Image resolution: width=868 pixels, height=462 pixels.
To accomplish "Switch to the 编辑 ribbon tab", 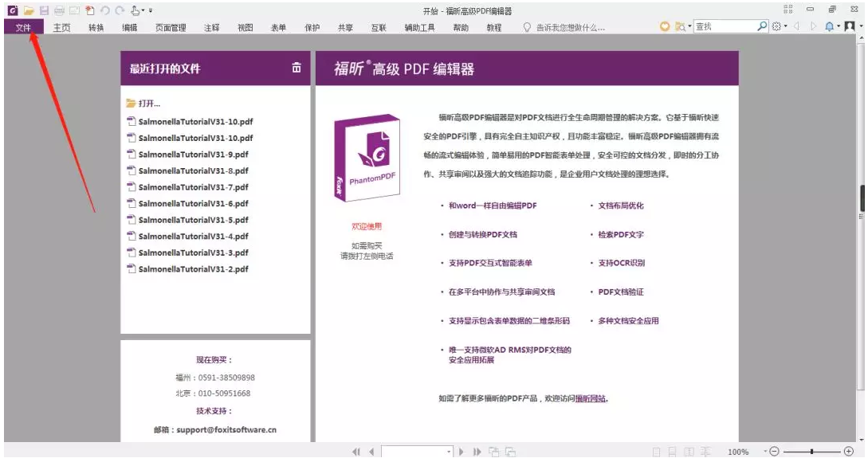I will (130, 27).
